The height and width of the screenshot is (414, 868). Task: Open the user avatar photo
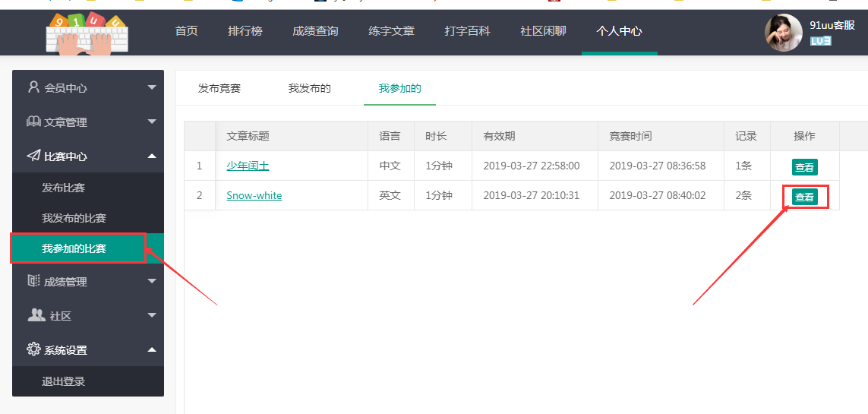(783, 33)
